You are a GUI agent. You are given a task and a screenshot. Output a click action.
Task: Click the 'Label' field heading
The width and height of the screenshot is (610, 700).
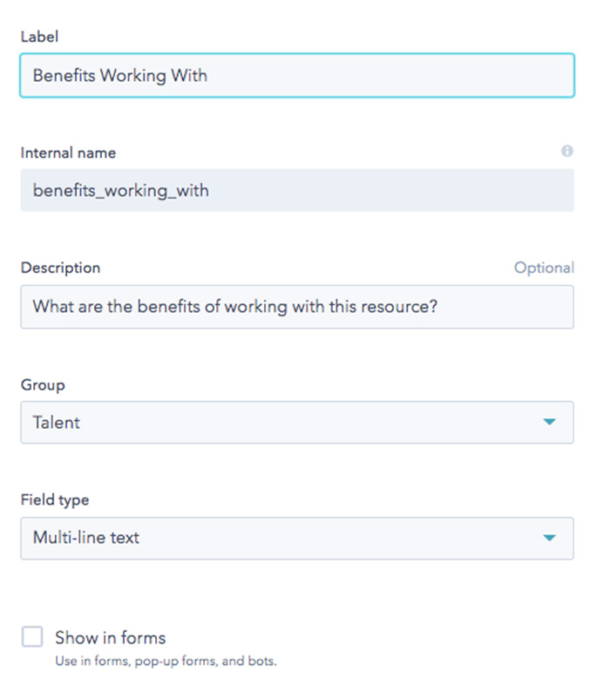click(39, 36)
